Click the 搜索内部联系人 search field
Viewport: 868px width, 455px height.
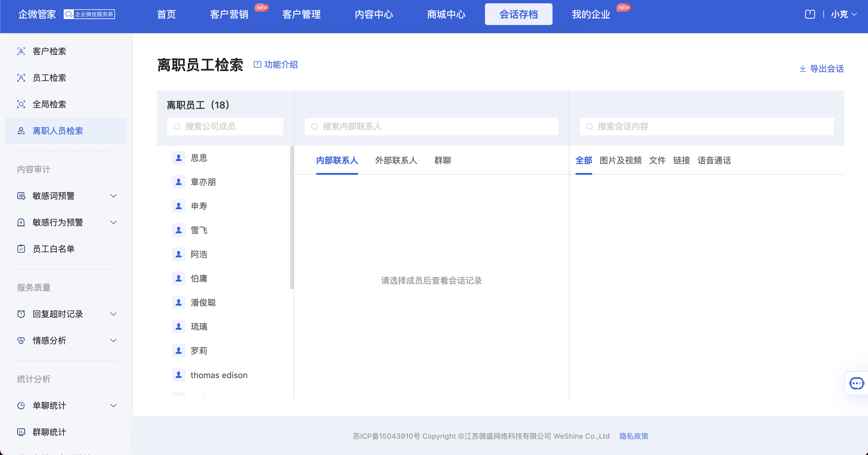pyautogui.click(x=431, y=127)
